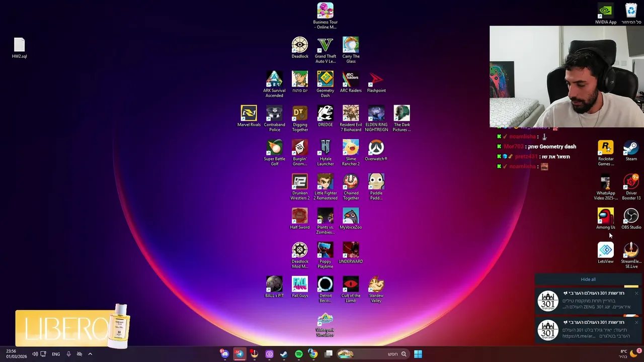Launch BALL x PIT shortcut
The height and width of the screenshot is (362, 644).
(x=274, y=287)
